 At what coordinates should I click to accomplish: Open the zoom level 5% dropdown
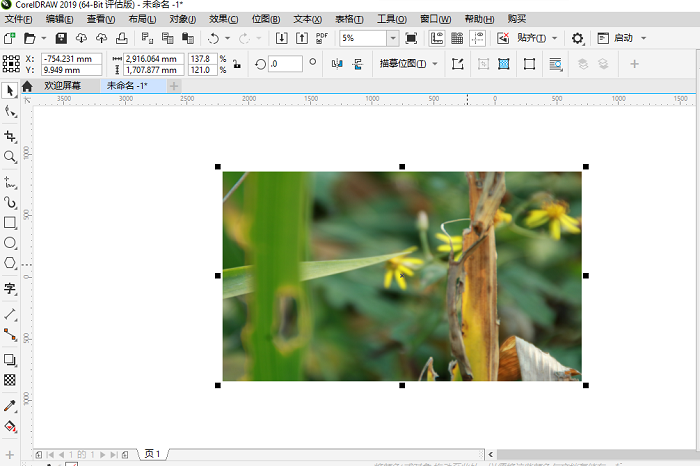392,38
